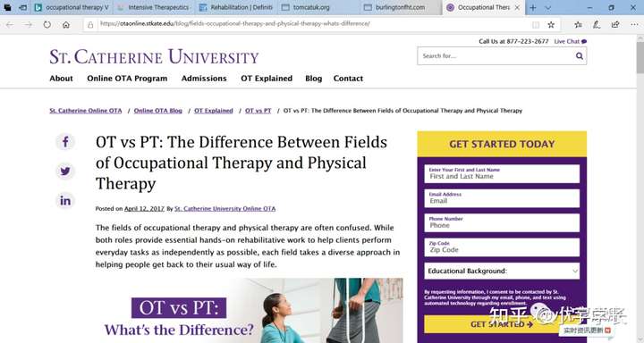Viewport: 644px width, 343px height.
Task: Click OT vs PT breadcrumb link
Action: (x=258, y=111)
